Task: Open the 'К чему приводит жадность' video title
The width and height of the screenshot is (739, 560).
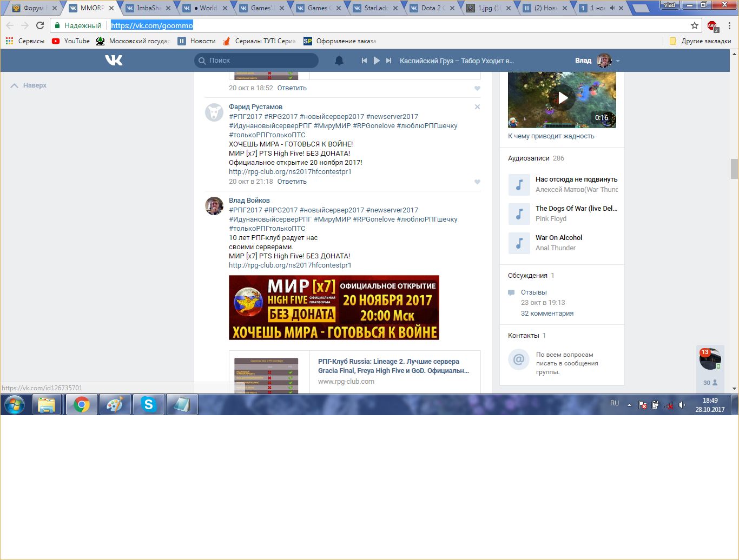Action: 551,136
